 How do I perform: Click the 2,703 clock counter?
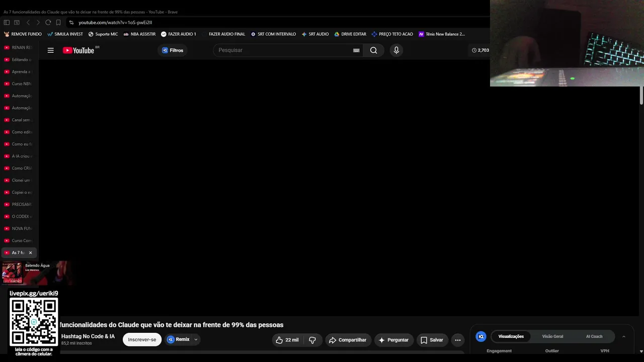[x=480, y=50]
